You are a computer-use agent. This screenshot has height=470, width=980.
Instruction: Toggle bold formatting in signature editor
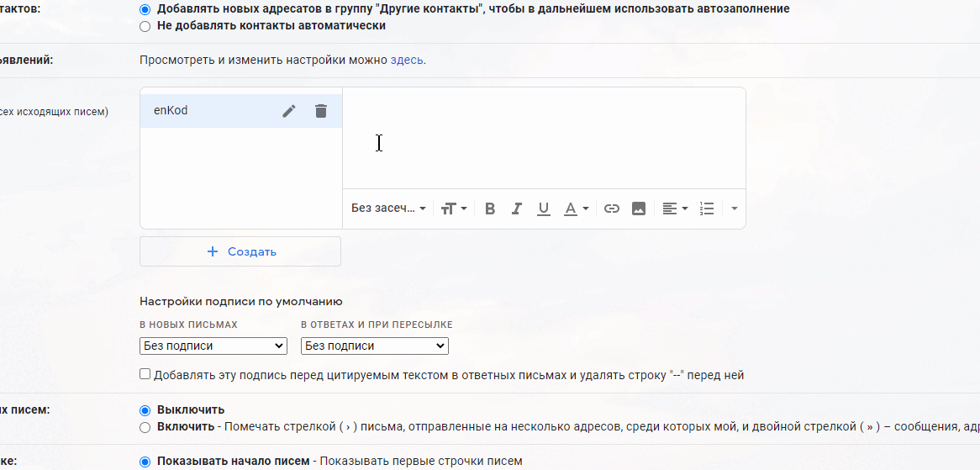point(490,209)
